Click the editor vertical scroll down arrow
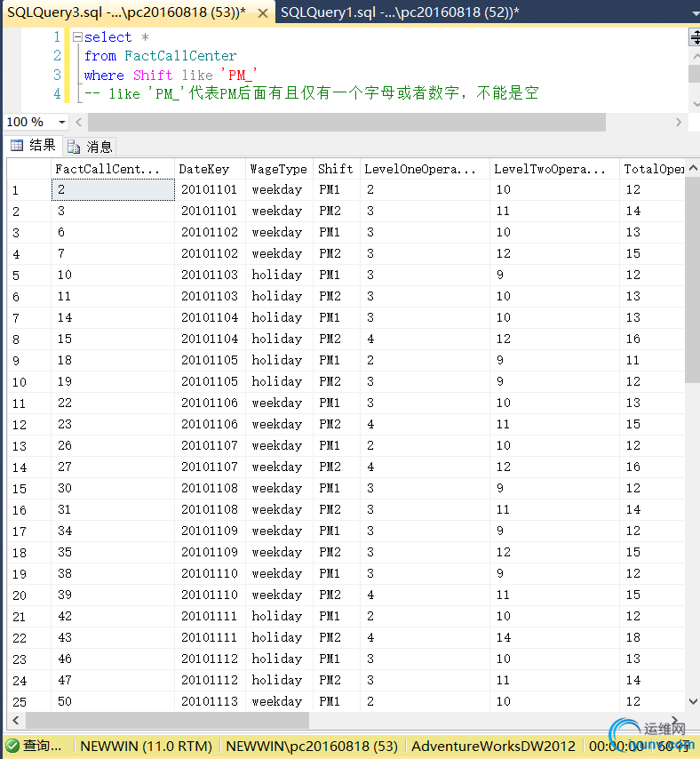700x759 pixels. click(696, 104)
